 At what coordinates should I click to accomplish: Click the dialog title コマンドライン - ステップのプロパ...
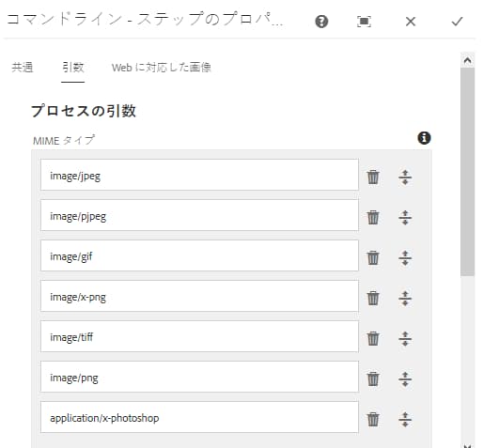(145, 19)
